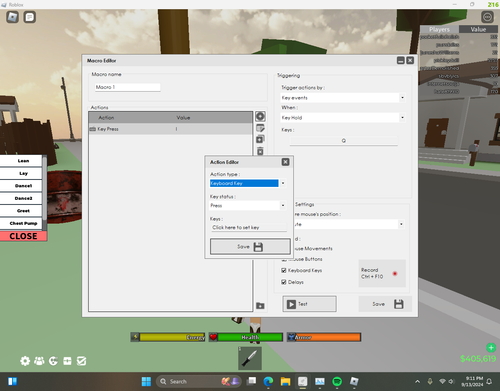
Task: Click the in-game circular icon next to players
Action: (x=53, y=361)
